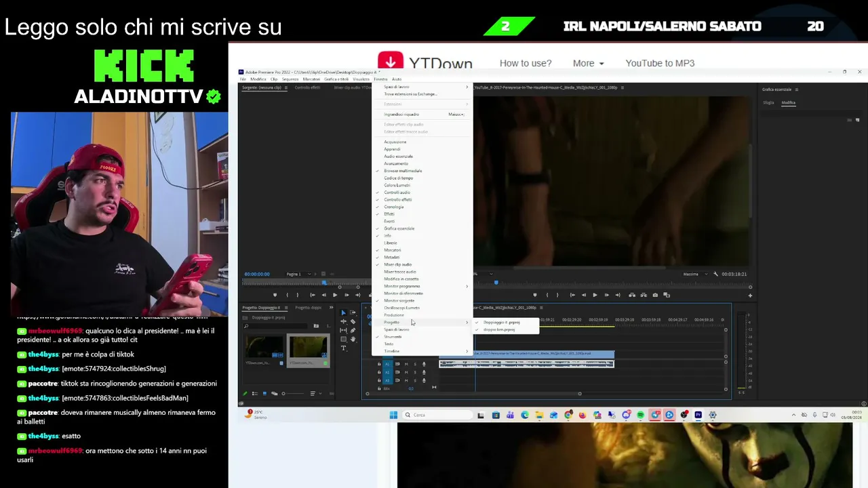The width and height of the screenshot is (868, 488).
Task: Select the Track Select Forward tool
Action: (x=353, y=312)
